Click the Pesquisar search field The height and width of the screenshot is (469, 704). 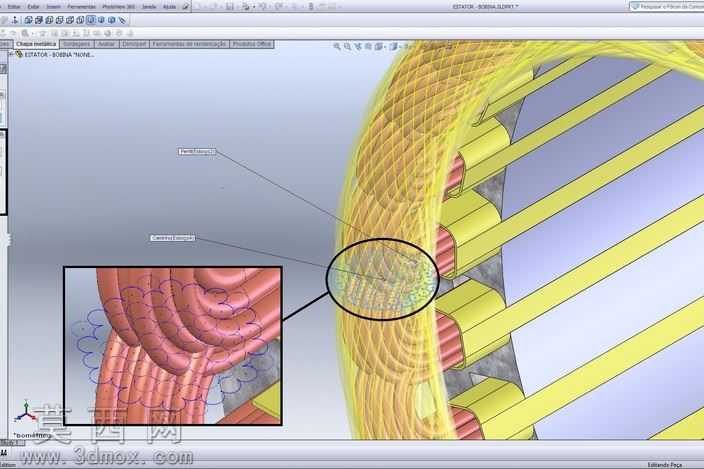[x=668, y=7]
